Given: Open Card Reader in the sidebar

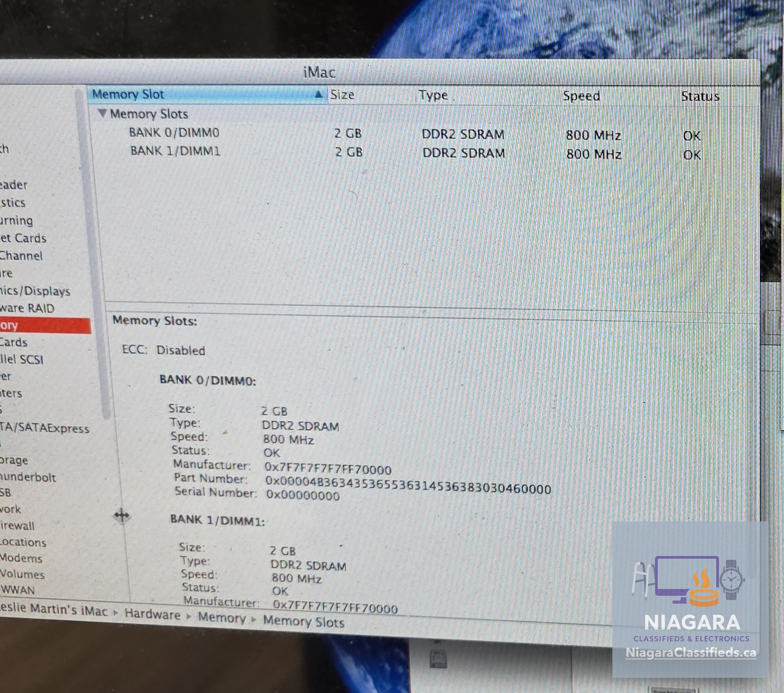Looking at the screenshot, I should [14, 185].
